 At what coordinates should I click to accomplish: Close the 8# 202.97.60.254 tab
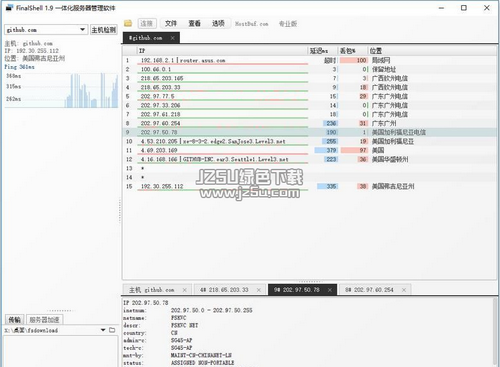pyautogui.click(x=404, y=290)
